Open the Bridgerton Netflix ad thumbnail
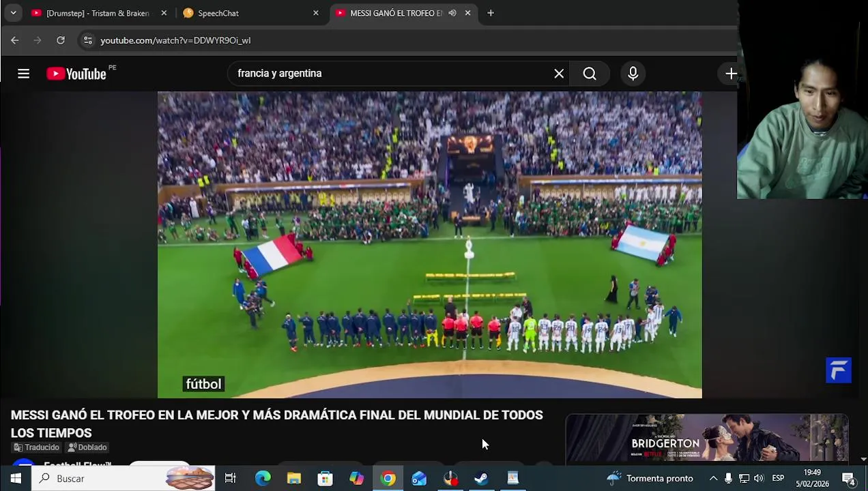The width and height of the screenshot is (868, 491). tap(706, 438)
